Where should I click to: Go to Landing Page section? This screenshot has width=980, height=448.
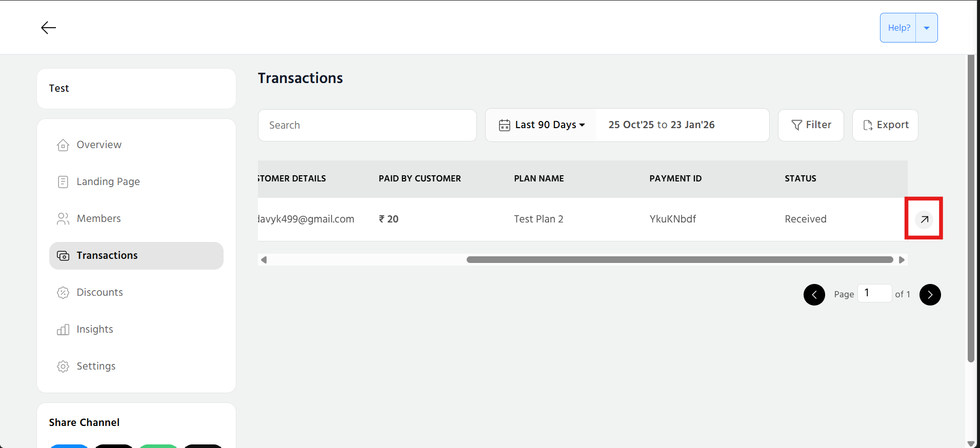tap(108, 182)
